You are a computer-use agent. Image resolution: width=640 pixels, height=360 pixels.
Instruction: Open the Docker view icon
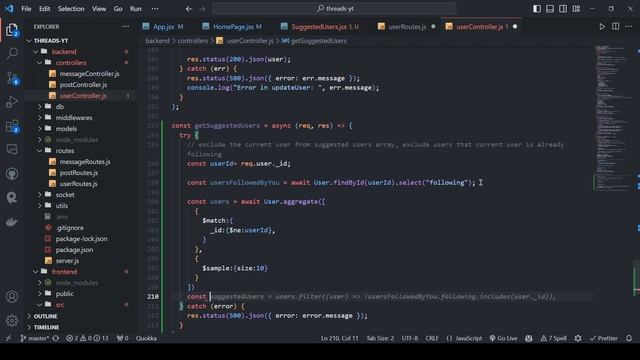pos(12,222)
